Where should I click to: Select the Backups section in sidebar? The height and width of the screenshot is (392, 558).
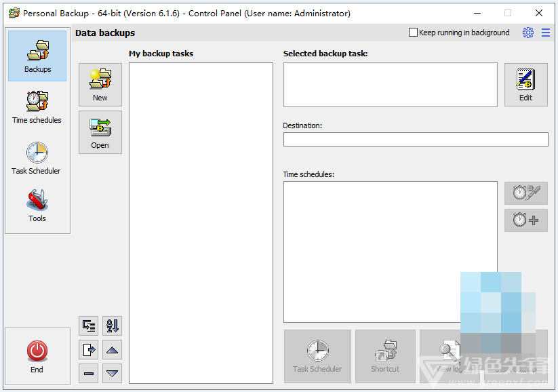pos(37,56)
